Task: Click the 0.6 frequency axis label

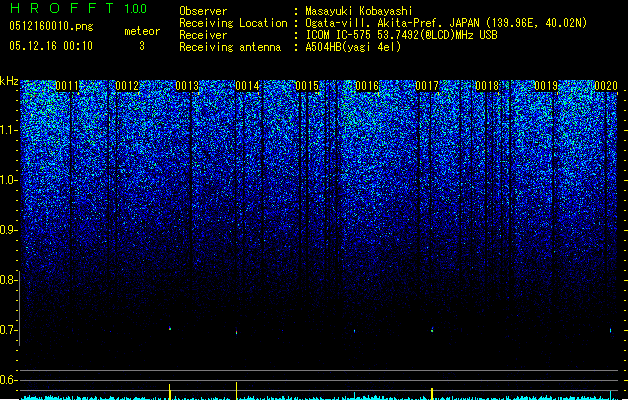Action: [x=9, y=380]
